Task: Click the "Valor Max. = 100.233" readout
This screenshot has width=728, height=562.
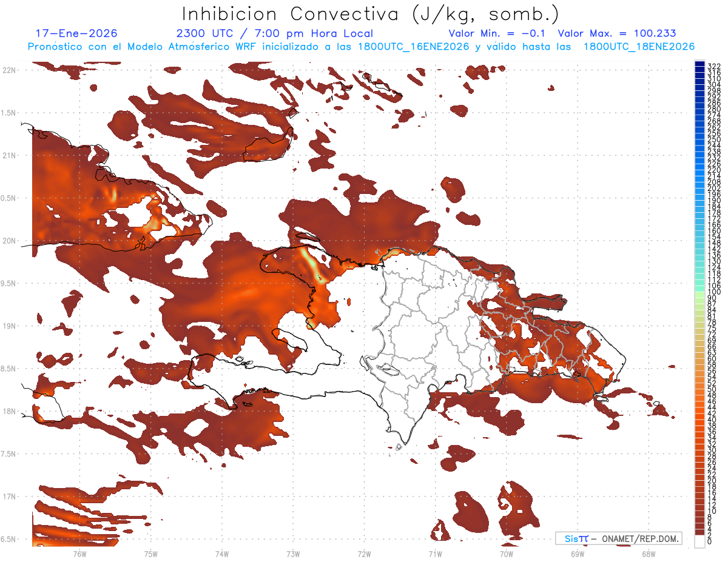Action: click(616, 33)
